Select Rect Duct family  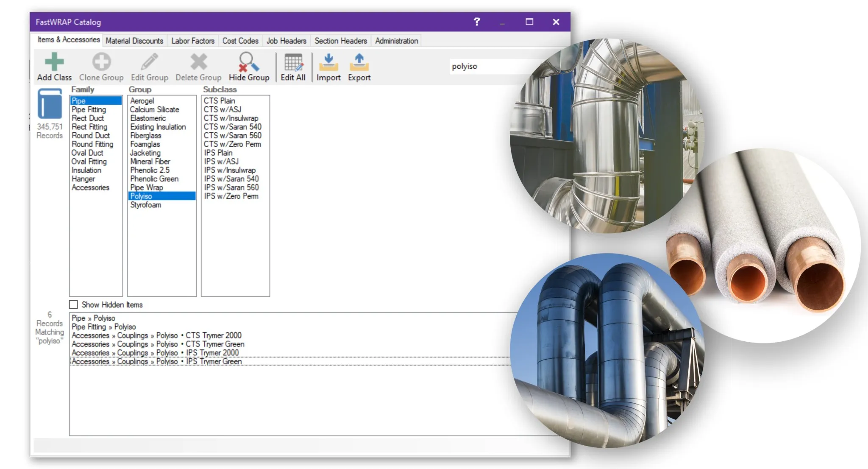[x=96, y=118]
